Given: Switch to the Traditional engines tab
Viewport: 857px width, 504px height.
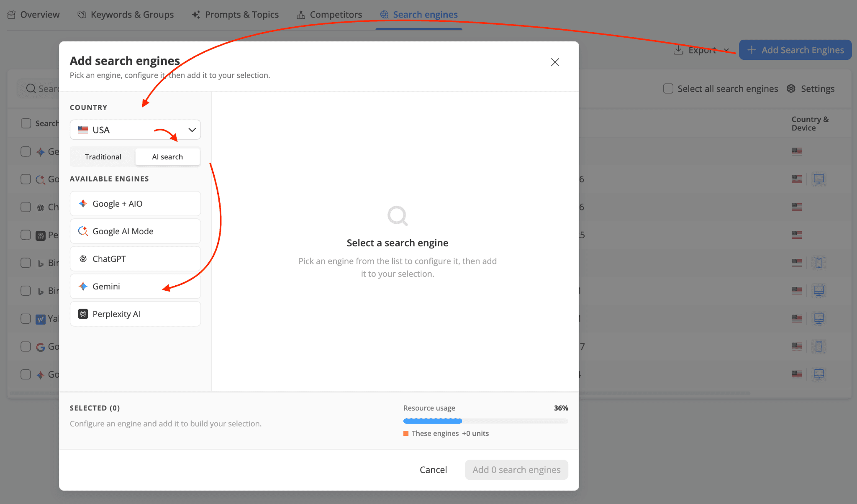Looking at the screenshot, I should coord(103,157).
